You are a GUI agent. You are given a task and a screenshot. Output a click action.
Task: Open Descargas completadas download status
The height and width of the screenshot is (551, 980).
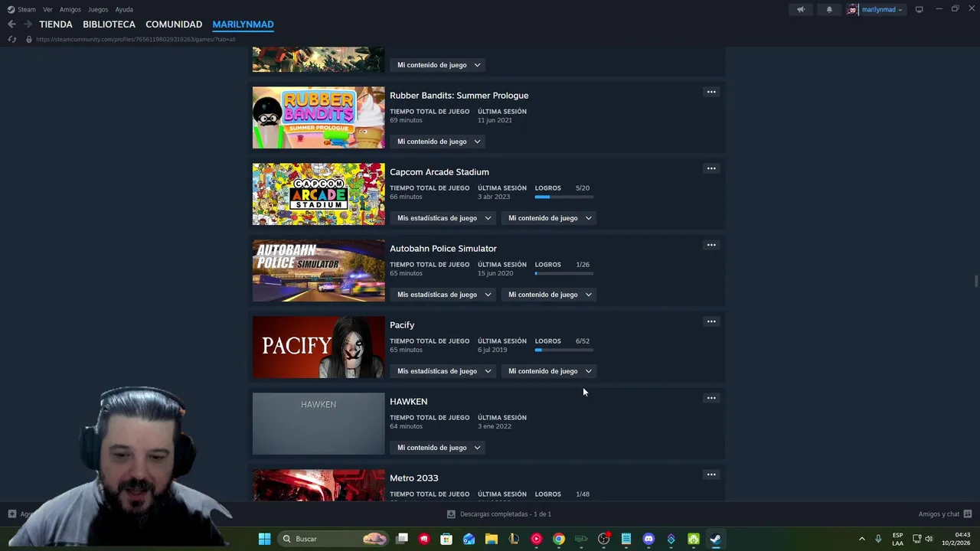499,514
